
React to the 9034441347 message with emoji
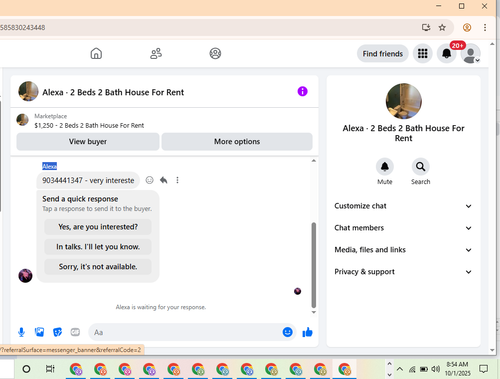(x=149, y=180)
